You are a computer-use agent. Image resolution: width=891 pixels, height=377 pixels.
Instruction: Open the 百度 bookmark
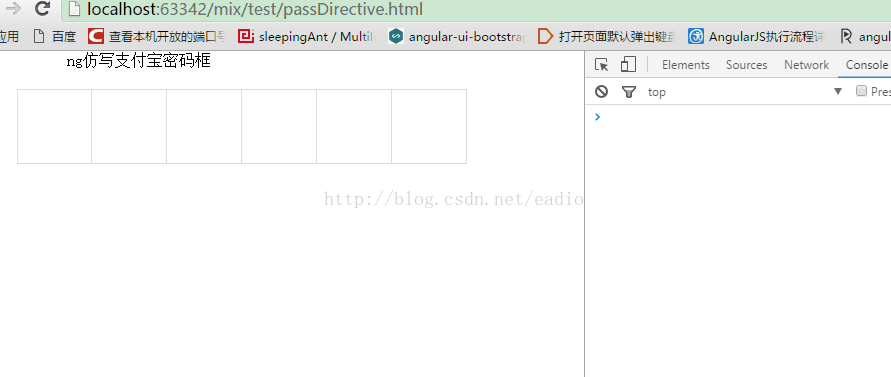55,36
